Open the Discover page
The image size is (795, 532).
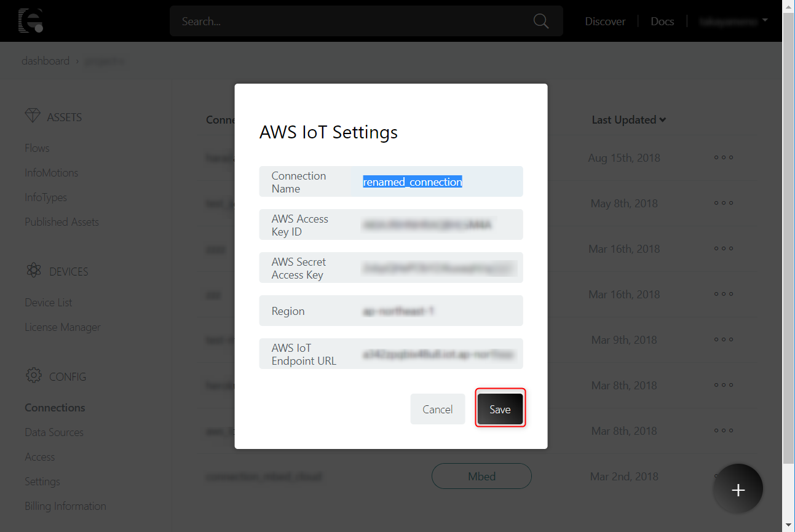605,22
